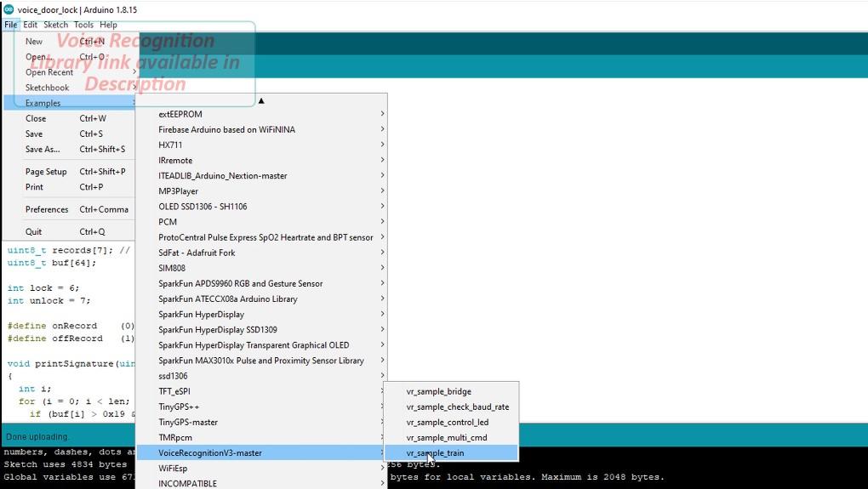Select Quit in the File menu

point(69,232)
